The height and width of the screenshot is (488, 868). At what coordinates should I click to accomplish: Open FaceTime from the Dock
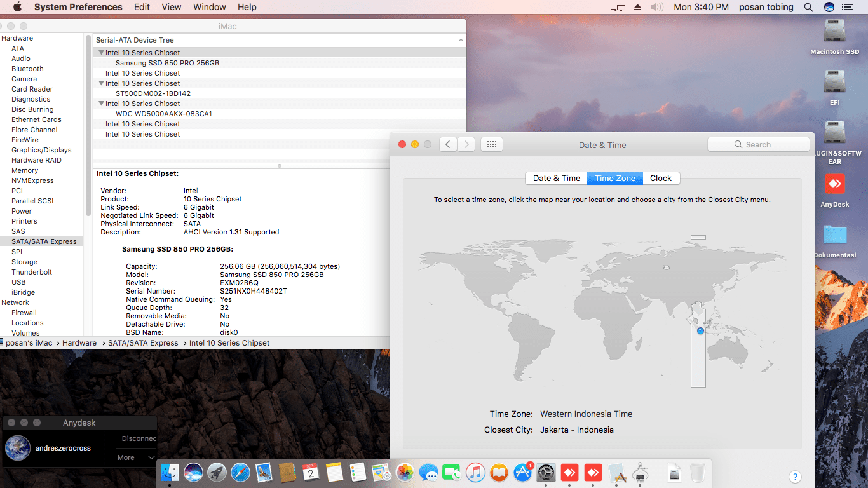tap(452, 472)
